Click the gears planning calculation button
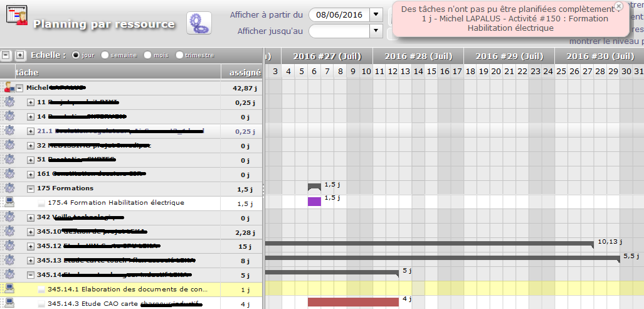The height and width of the screenshot is (309, 644). (x=199, y=23)
